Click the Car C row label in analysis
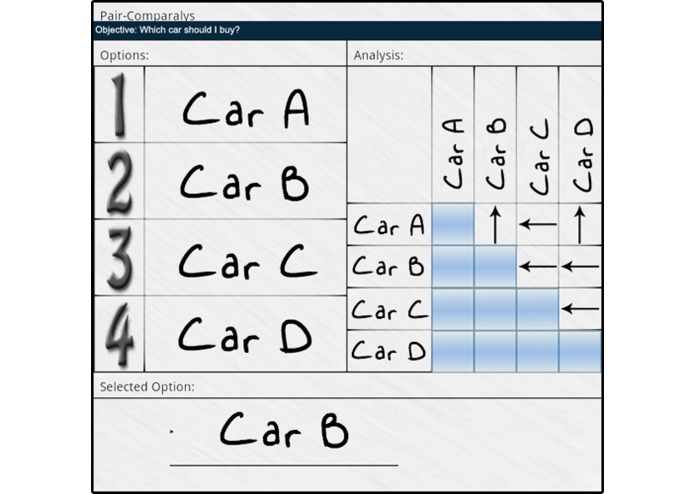The height and width of the screenshot is (494, 695). click(x=389, y=309)
